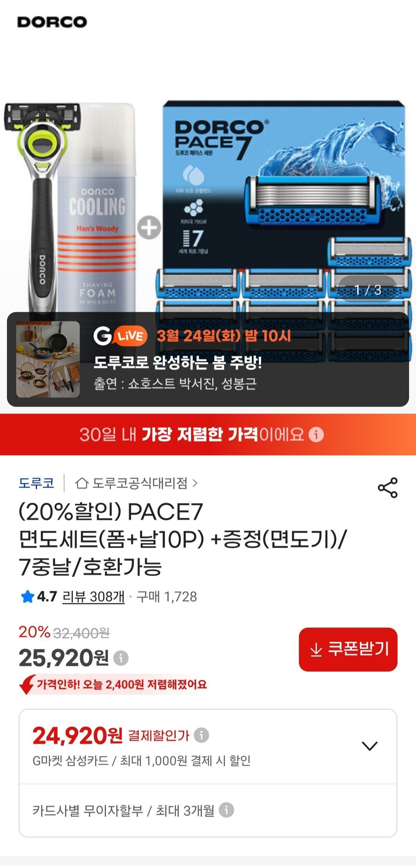416x868 pixels.
Task: Open info icon for 무이자할부 details
Action: [226, 810]
